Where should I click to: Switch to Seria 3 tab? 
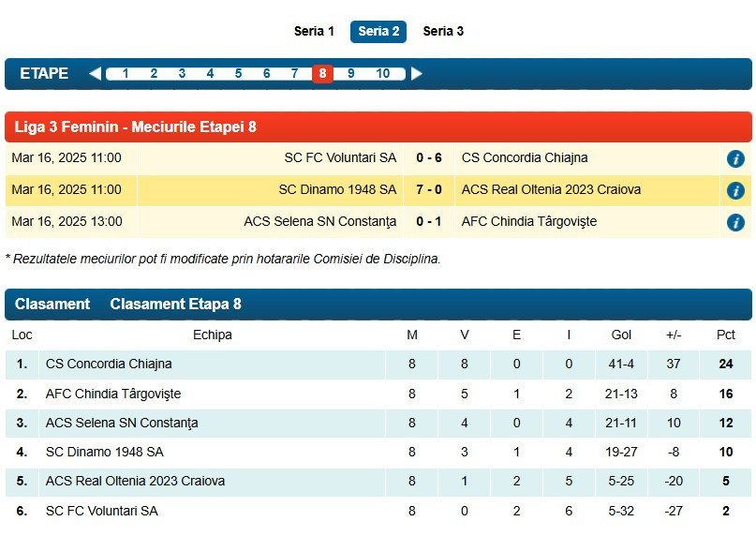443,31
